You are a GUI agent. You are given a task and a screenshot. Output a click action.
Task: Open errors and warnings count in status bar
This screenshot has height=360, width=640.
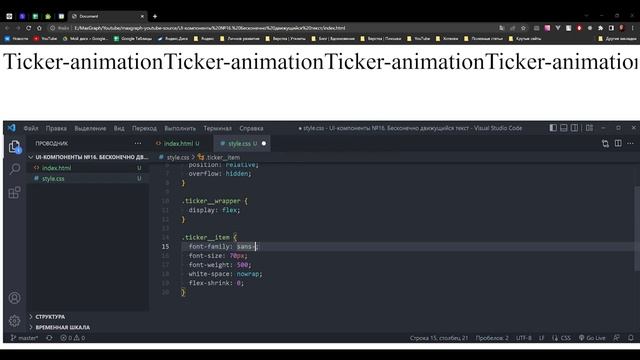click(73, 338)
